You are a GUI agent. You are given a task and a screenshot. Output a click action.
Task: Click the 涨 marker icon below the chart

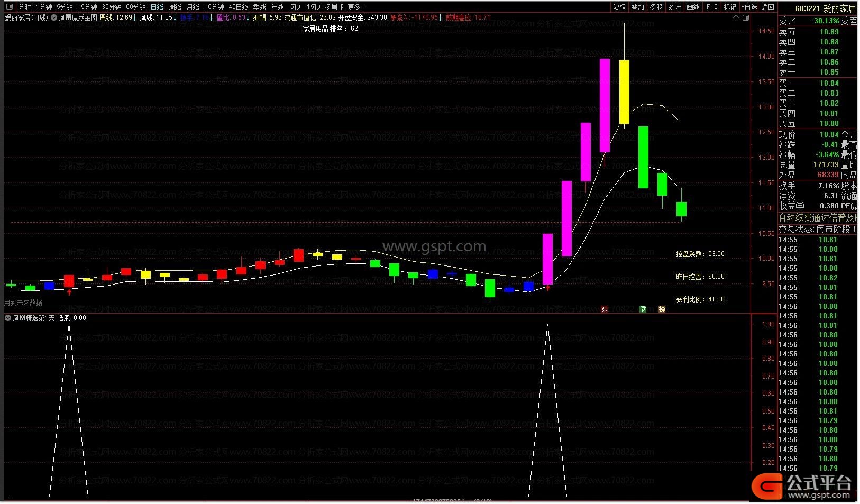pyautogui.click(x=604, y=309)
